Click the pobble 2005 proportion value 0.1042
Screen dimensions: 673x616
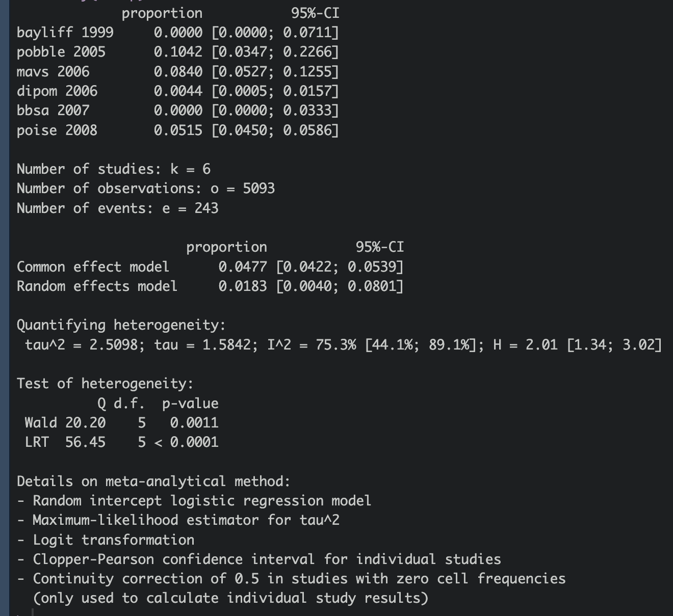[x=178, y=52]
